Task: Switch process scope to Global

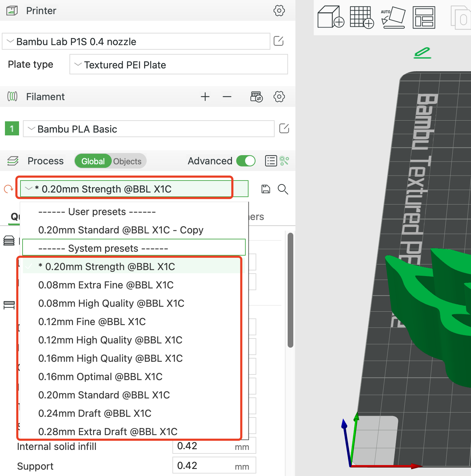Action: tap(93, 161)
